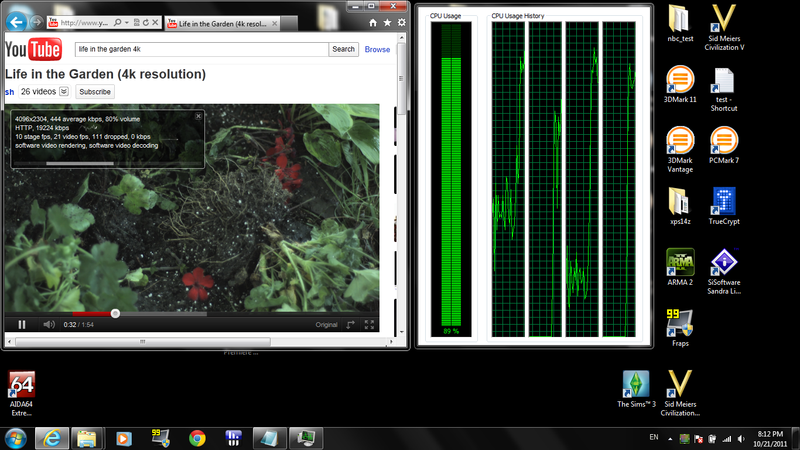Mute the YouTube player volume

[49, 324]
